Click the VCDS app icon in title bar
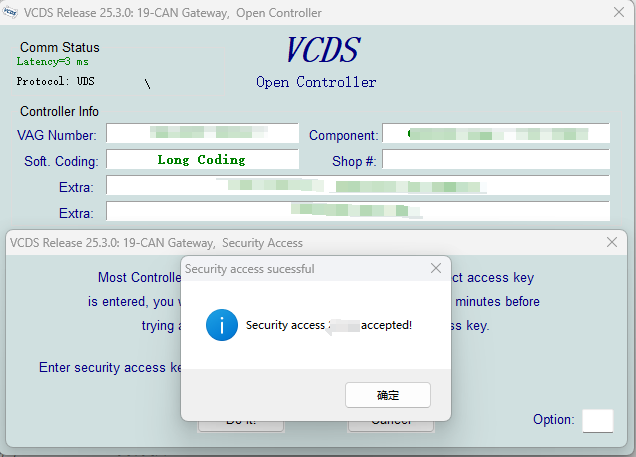Image resolution: width=636 pixels, height=457 pixels. pyautogui.click(x=13, y=13)
